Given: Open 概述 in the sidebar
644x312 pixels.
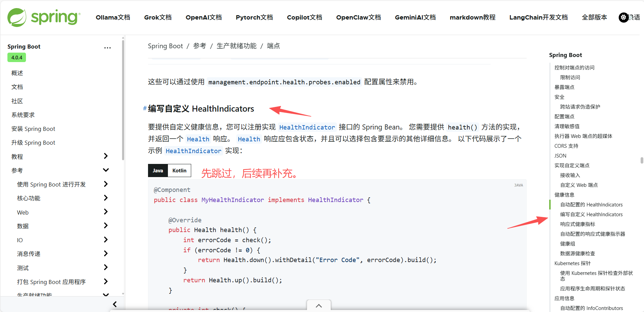Looking at the screenshot, I should point(17,73).
